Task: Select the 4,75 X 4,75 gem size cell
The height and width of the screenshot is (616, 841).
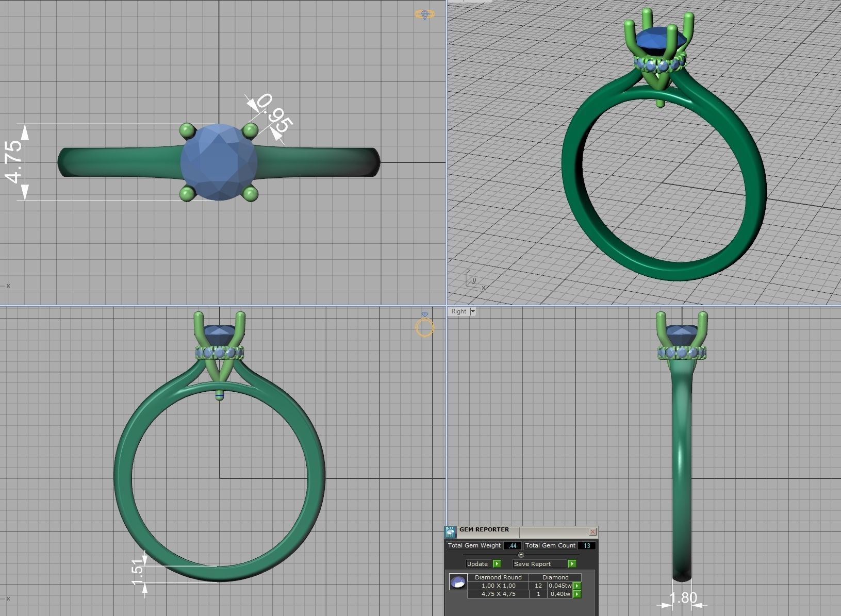Action: (498, 594)
